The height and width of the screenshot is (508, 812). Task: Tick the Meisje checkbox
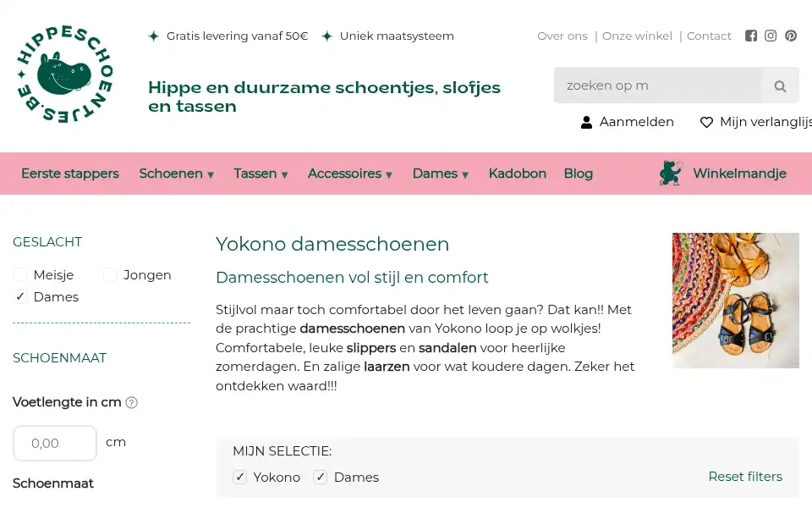(x=20, y=274)
